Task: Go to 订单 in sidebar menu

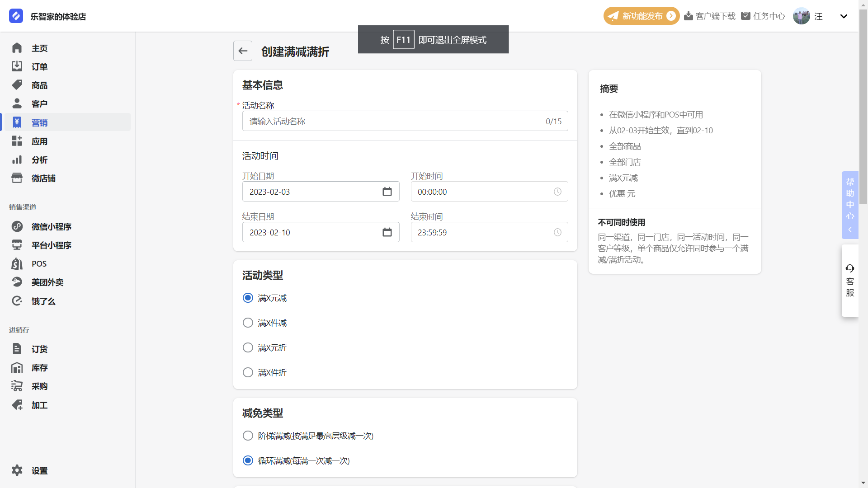Action: point(39,67)
